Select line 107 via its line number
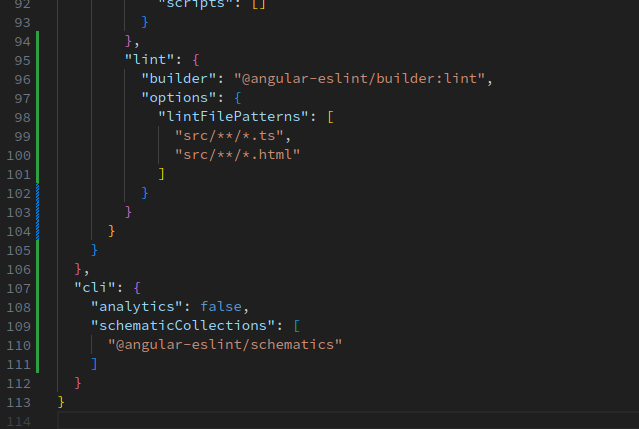The height and width of the screenshot is (429, 639). coord(17,288)
